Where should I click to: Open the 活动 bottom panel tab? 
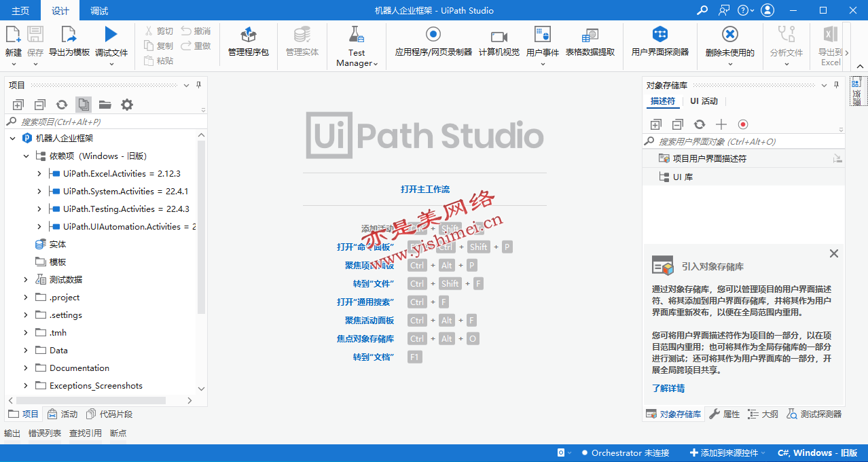pos(62,414)
